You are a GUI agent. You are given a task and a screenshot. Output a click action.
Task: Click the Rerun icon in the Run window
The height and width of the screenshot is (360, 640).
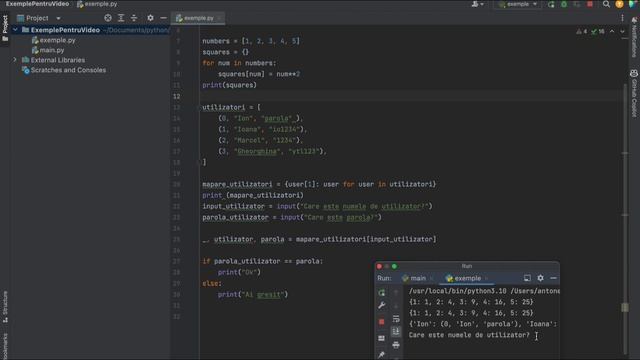pos(381,293)
